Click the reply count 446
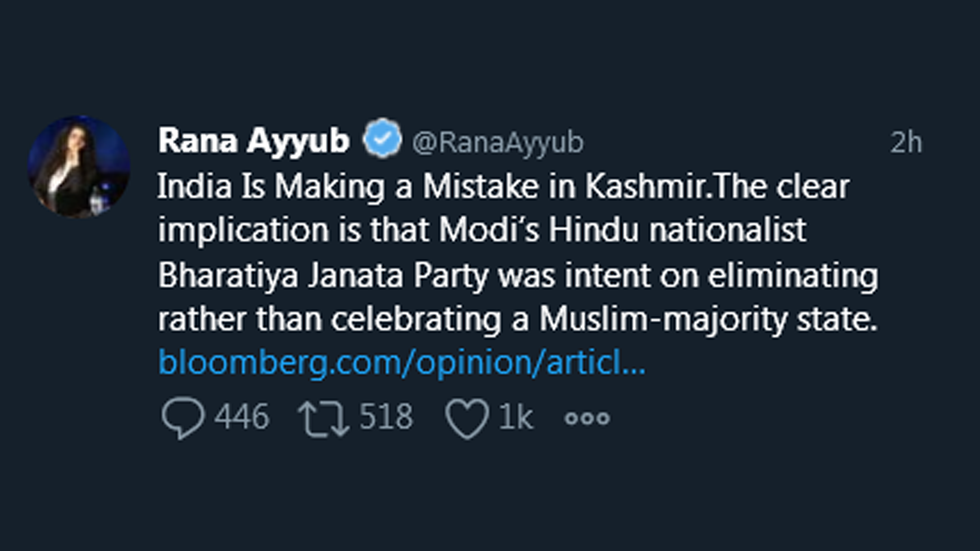Image resolution: width=980 pixels, height=551 pixels. click(x=242, y=417)
